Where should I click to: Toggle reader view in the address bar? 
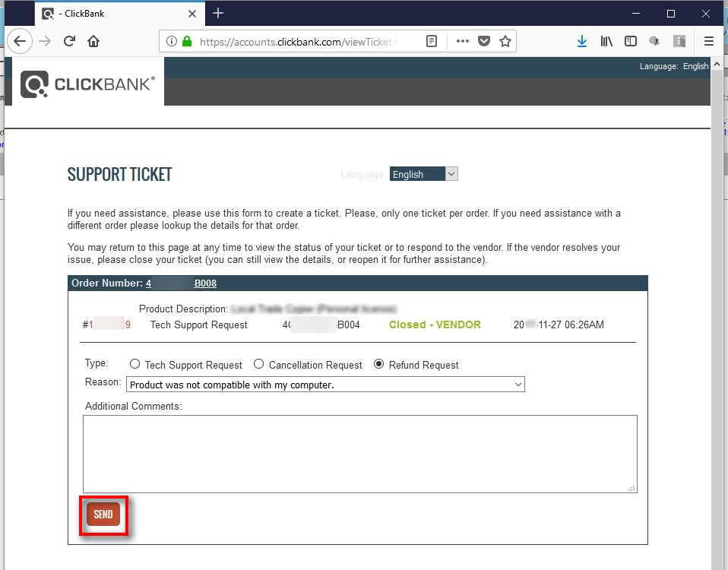432,41
